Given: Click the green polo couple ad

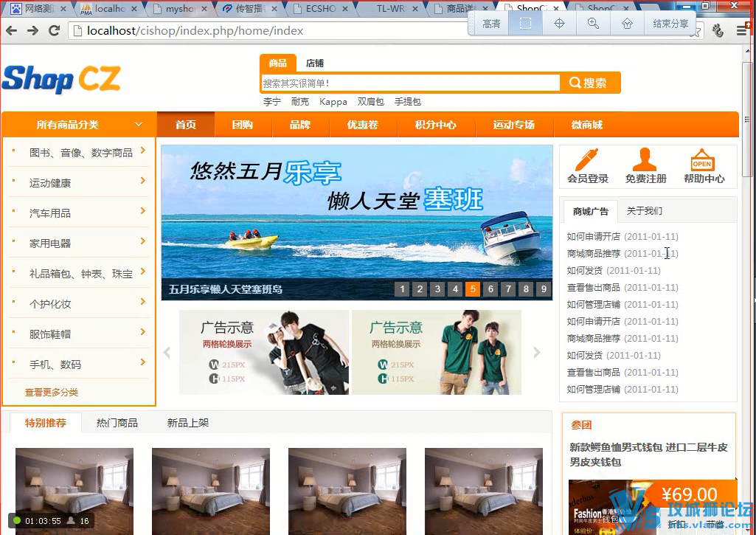Looking at the screenshot, I should point(437,352).
